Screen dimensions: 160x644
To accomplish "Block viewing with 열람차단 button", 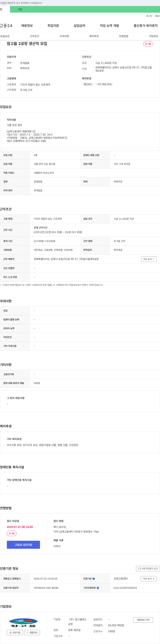I will (x=32, y=633).
